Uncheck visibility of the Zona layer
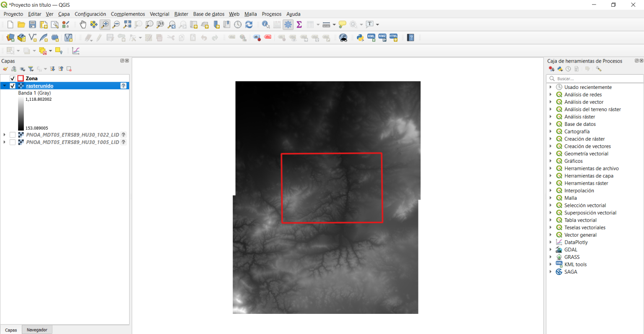Image resolution: width=644 pixels, height=334 pixels. tap(12, 78)
